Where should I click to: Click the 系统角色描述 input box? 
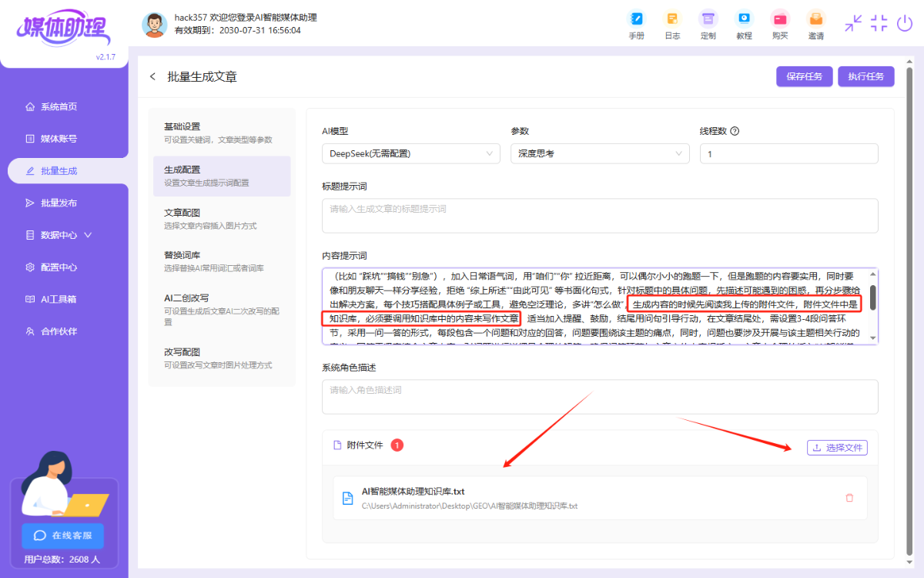click(600, 396)
